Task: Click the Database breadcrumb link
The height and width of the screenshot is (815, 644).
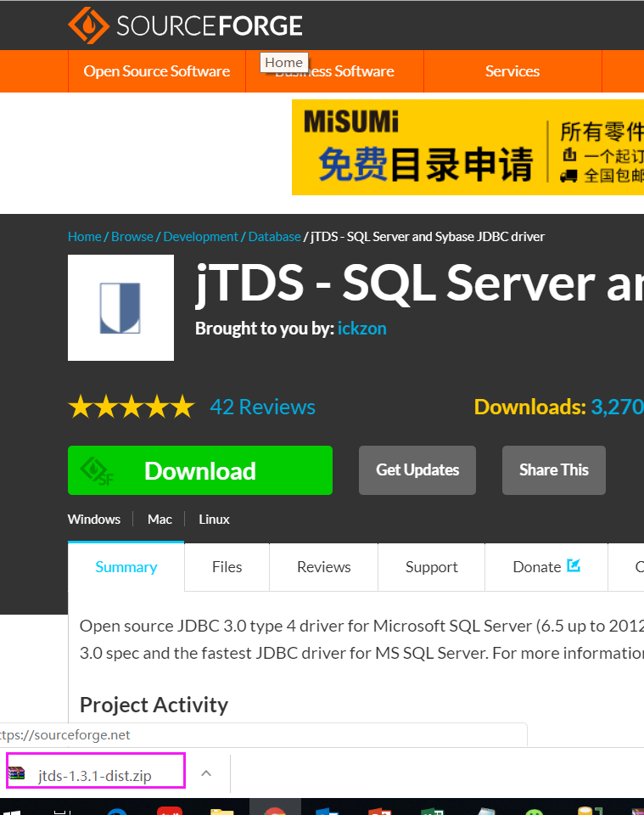Action: (x=274, y=237)
